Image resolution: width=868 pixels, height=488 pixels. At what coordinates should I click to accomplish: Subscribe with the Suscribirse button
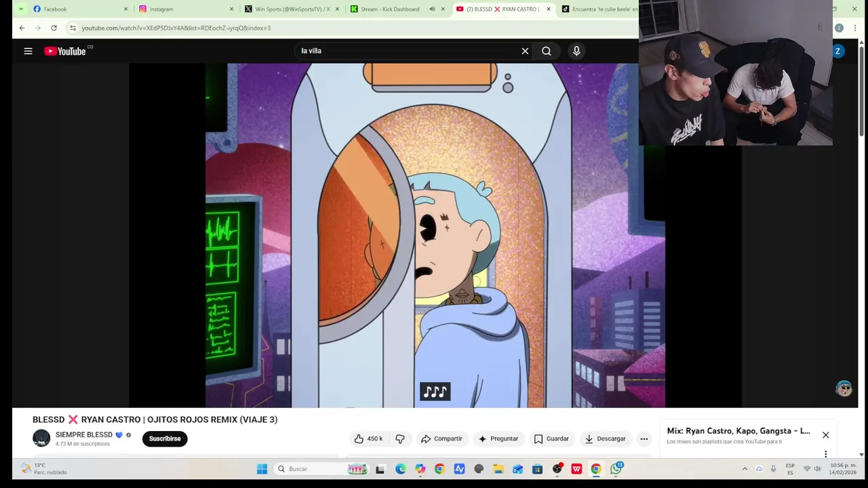(x=165, y=439)
